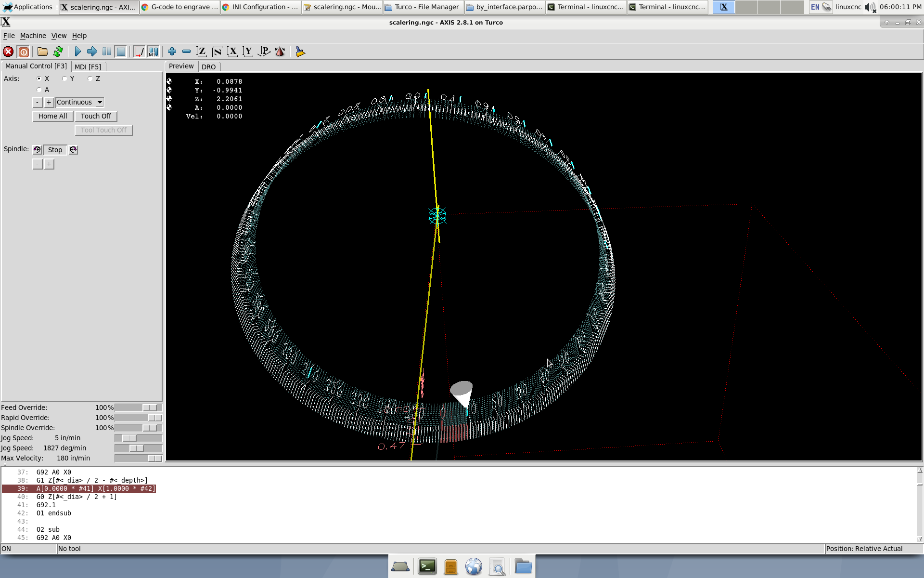Open Applications menu in top panel
The height and width of the screenshot is (578, 924).
coord(28,7)
